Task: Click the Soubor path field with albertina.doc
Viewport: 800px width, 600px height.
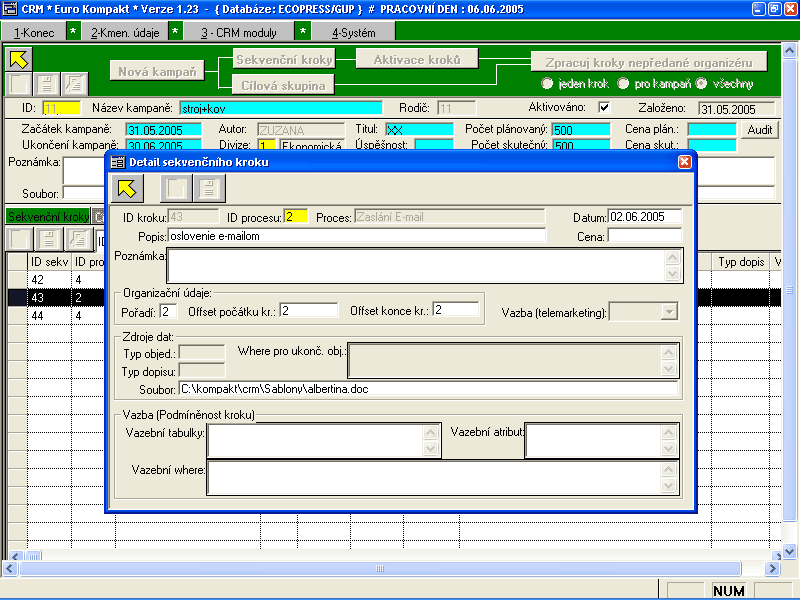Action: [427, 389]
